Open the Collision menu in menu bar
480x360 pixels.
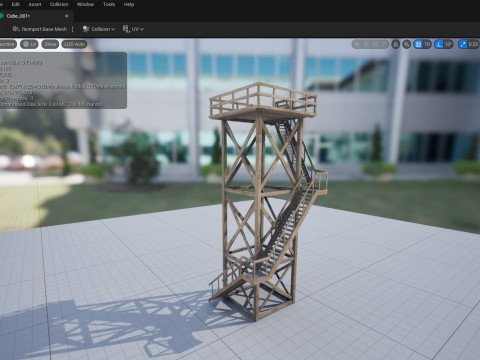pos(59,4)
